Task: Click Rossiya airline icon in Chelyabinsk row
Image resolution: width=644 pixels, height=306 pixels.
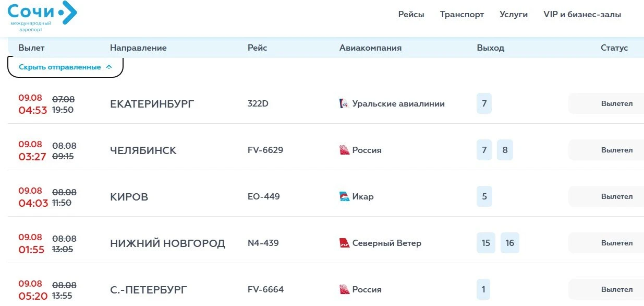Action: [344, 150]
